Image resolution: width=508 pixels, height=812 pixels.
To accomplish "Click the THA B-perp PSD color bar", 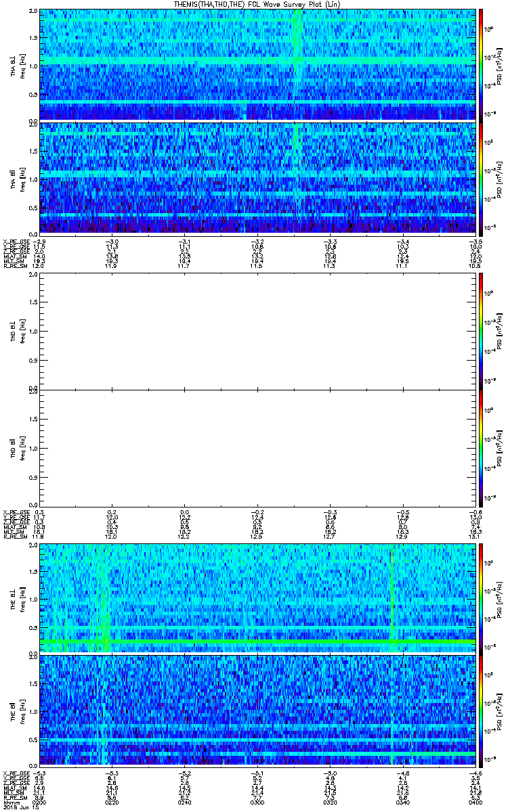I will pos(481,64).
